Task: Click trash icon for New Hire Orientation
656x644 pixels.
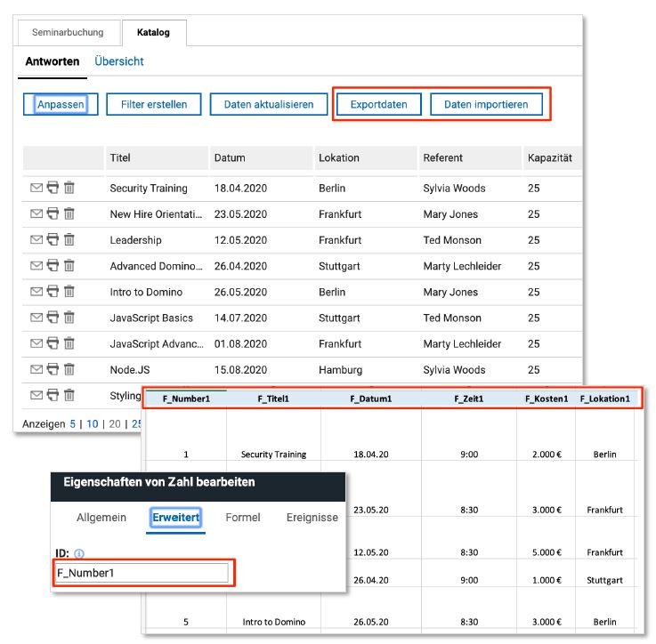Action: (x=69, y=213)
